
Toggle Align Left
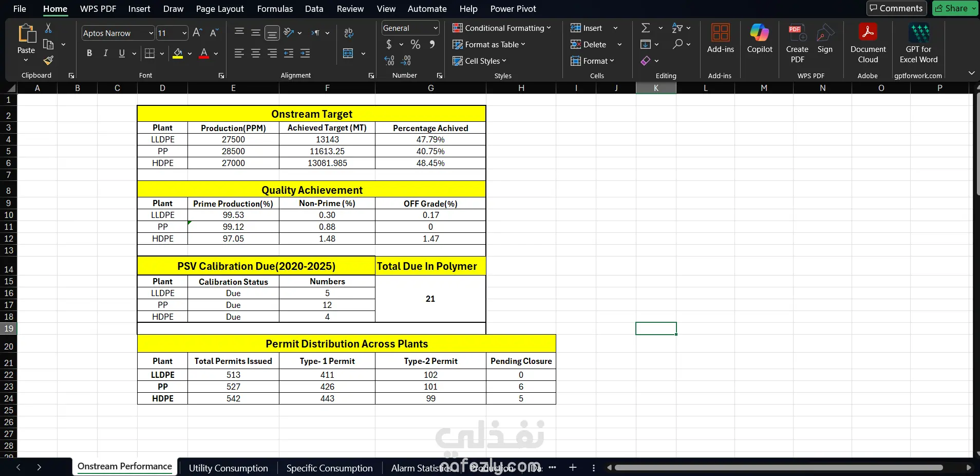tap(239, 53)
